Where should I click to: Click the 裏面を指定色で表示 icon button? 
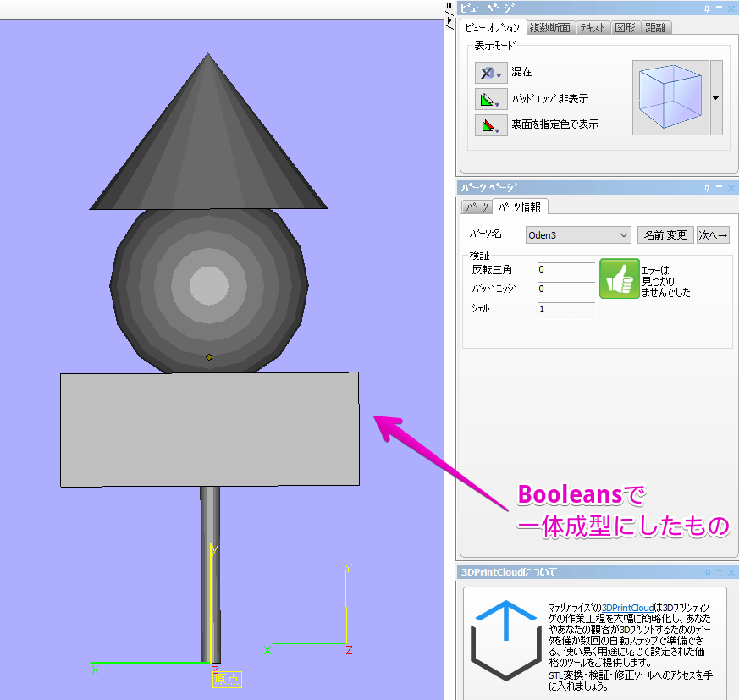tap(491, 125)
